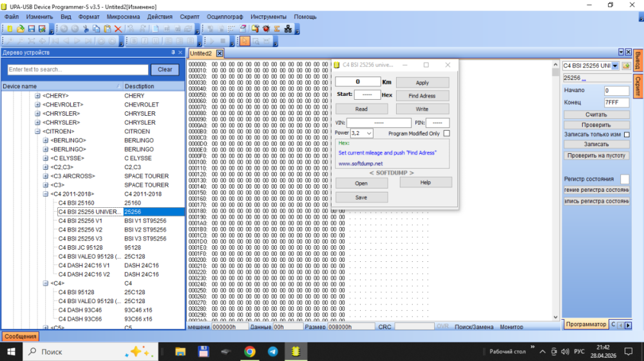Click the red bug debug toolbar icon
This screenshot has width=644, height=361.
(266, 29)
